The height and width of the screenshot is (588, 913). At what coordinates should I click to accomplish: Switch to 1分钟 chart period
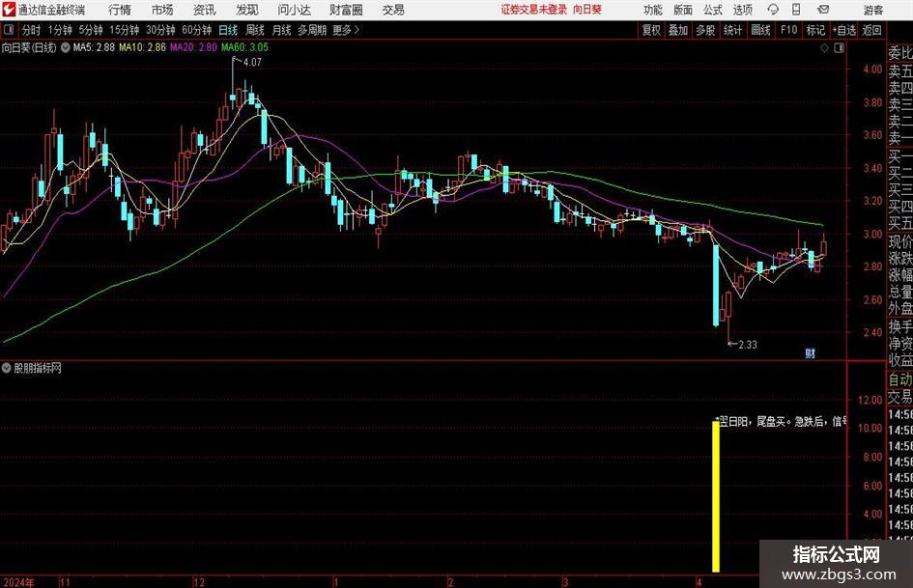60,30
